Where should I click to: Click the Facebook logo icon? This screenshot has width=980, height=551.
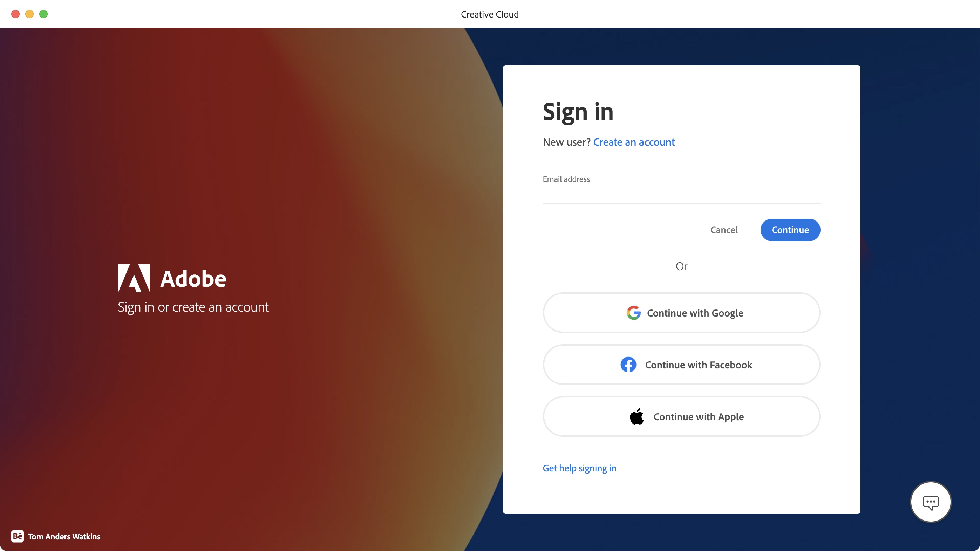click(627, 364)
